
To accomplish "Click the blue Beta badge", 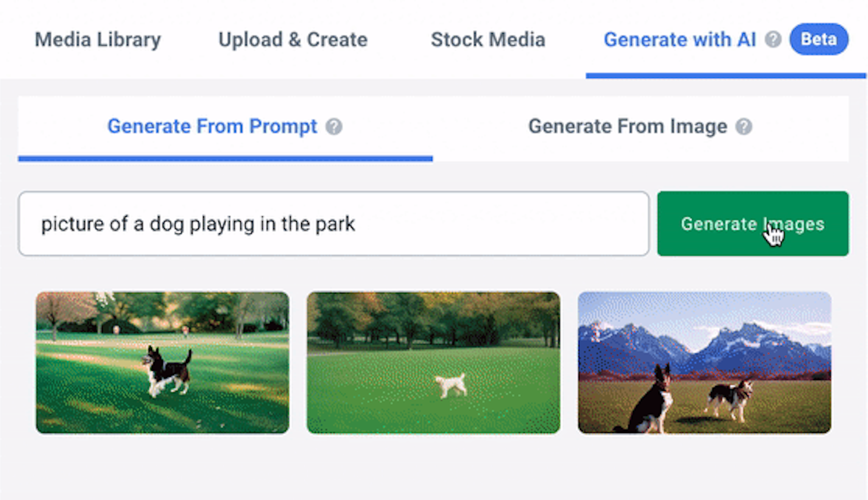I will [x=819, y=39].
